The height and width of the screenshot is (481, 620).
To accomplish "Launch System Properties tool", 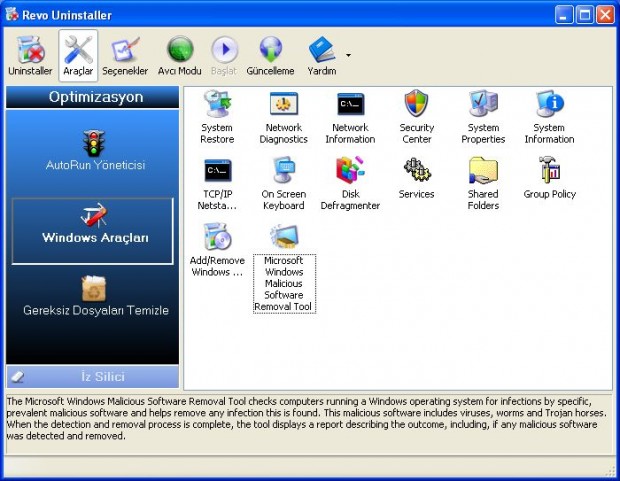I will (x=483, y=117).
